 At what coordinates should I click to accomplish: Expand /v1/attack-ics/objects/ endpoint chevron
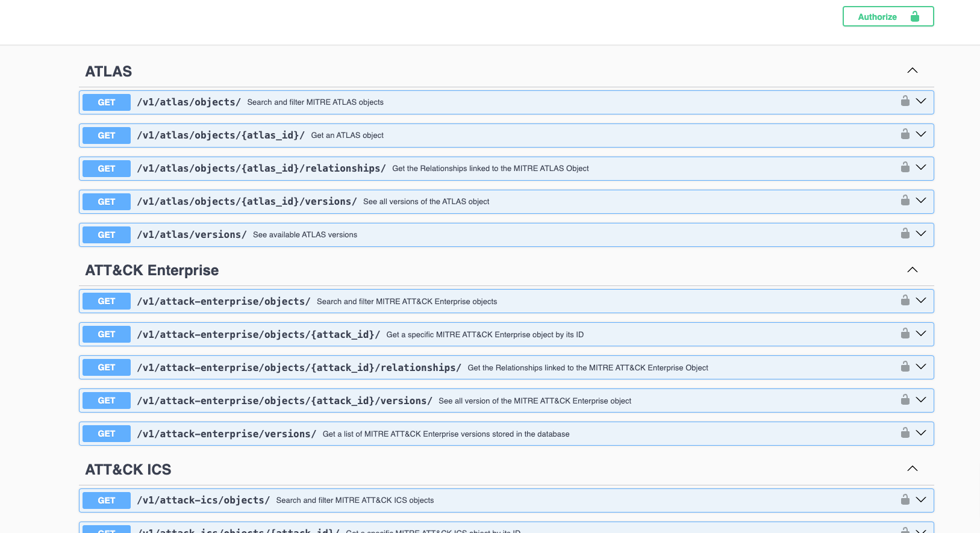click(x=921, y=500)
